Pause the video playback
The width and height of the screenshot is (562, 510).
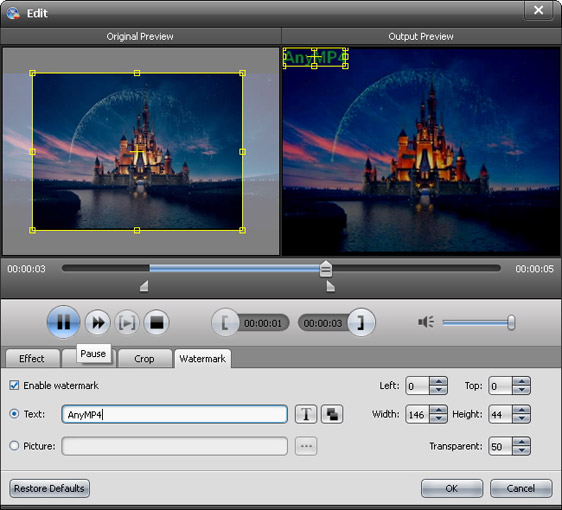[63, 322]
